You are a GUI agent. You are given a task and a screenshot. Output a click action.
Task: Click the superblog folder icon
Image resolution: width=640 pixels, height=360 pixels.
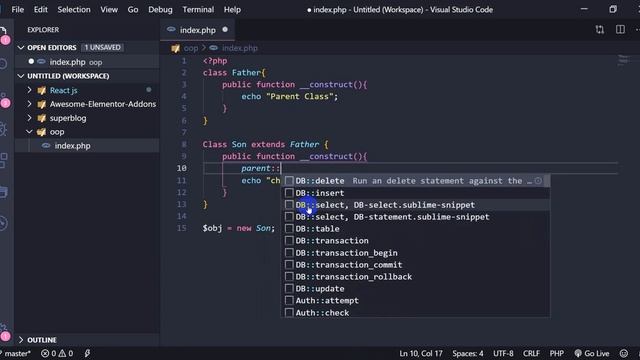[x=41, y=118]
